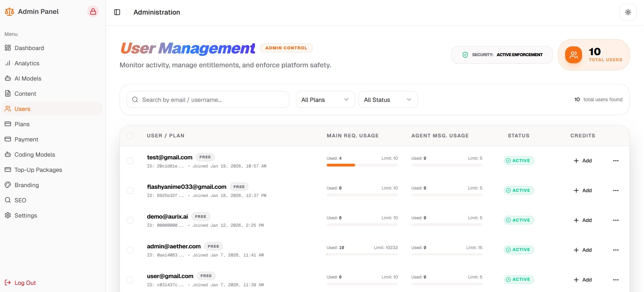Click the ACTIVE status badge for test@gmail.com

[x=519, y=161]
